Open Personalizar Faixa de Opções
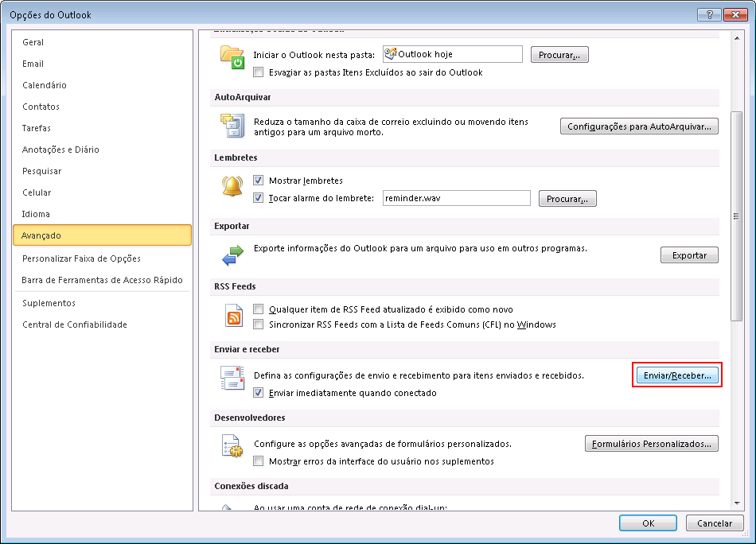 (x=102, y=258)
